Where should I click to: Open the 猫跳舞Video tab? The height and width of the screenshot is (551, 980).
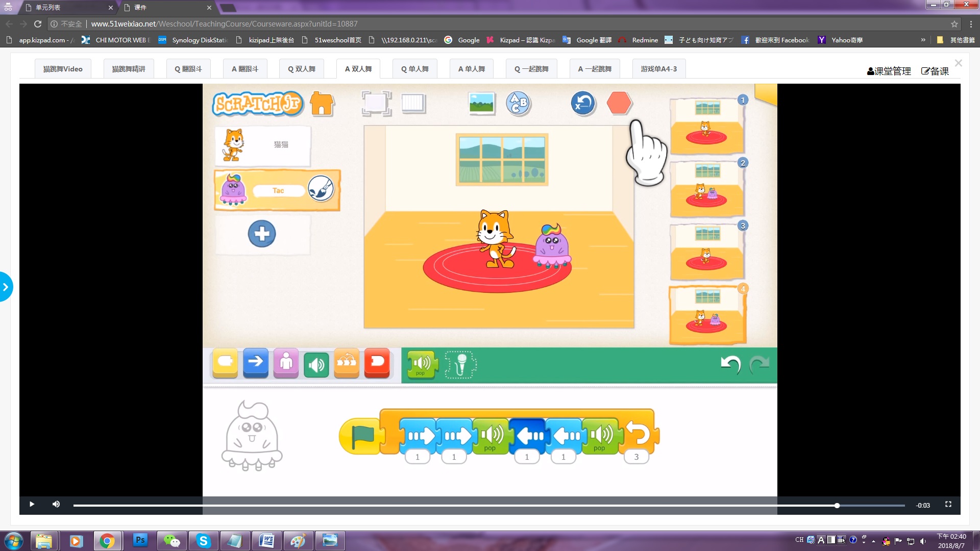tap(63, 69)
